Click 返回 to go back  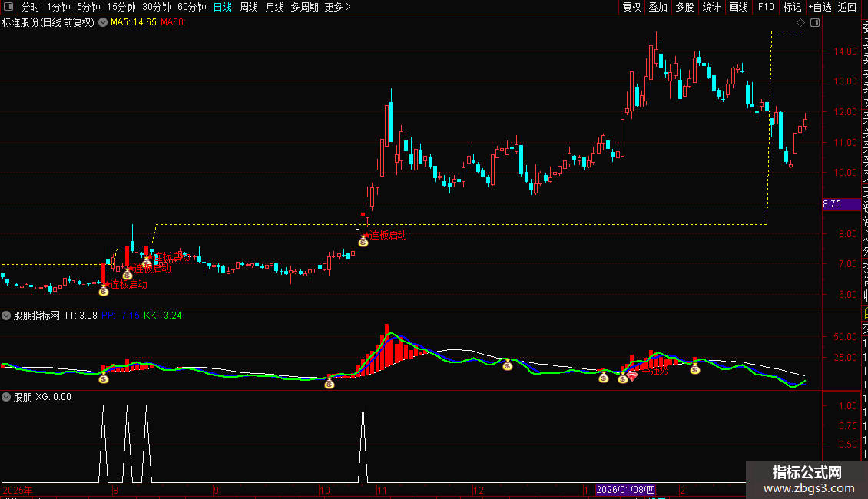tap(847, 7)
